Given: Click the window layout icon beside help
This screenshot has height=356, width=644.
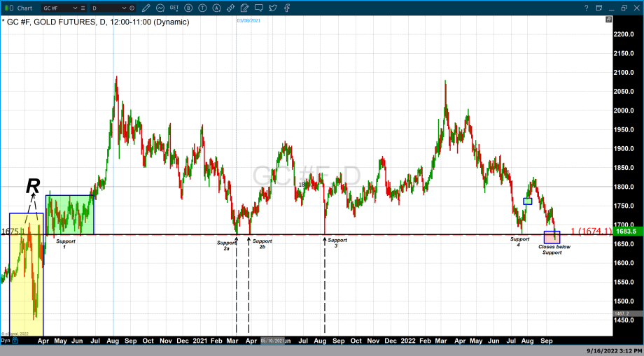Looking at the screenshot, I should point(598,8).
